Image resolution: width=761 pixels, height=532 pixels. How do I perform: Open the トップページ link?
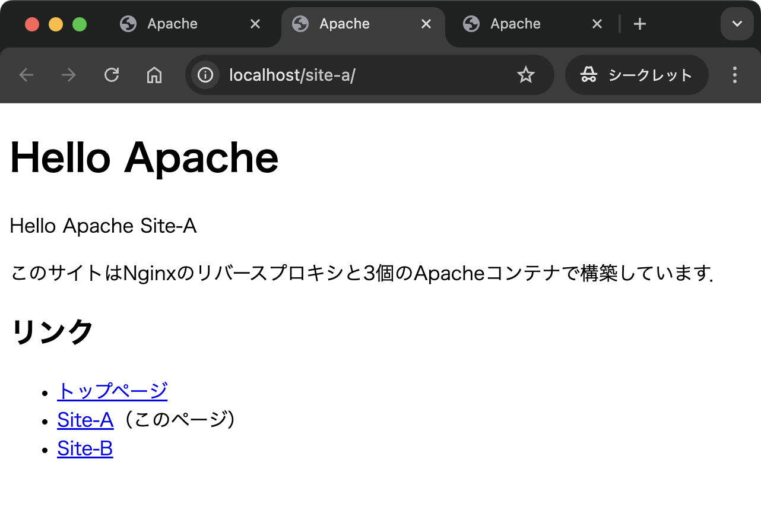click(x=112, y=391)
